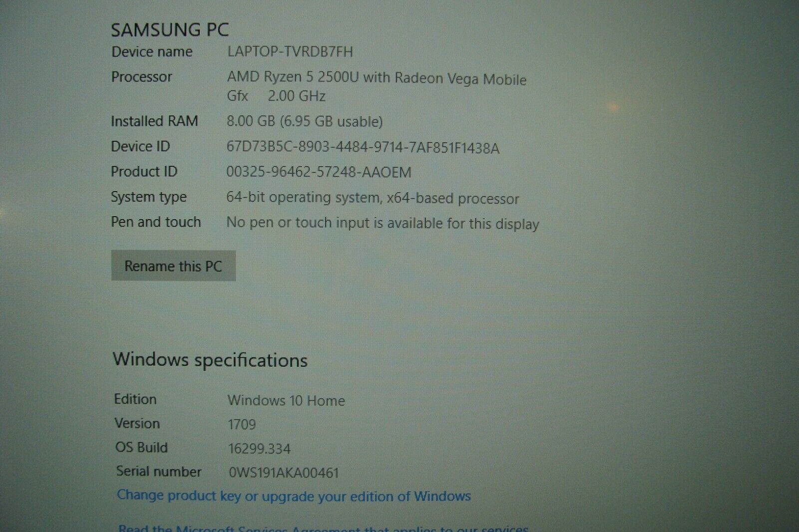Click the Serial number label
The height and width of the screenshot is (532, 799).
click(159, 472)
